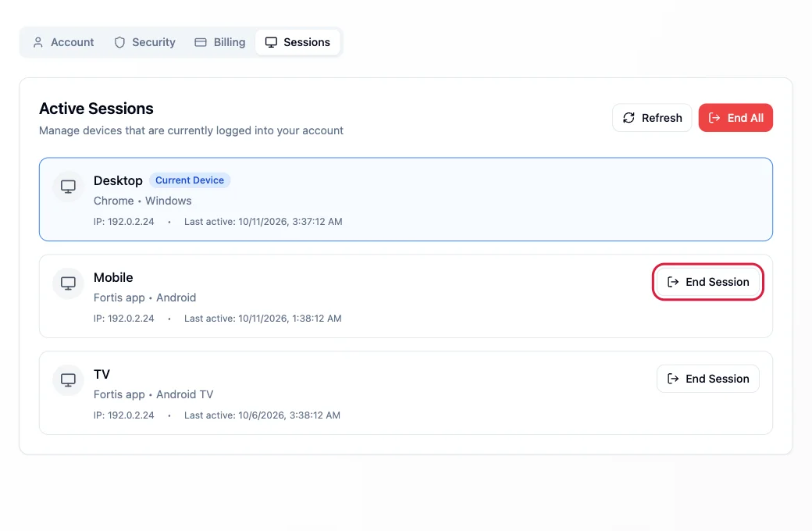Click the Active Sessions heading
The width and height of the screenshot is (812, 531).
[x=96, y=109]
